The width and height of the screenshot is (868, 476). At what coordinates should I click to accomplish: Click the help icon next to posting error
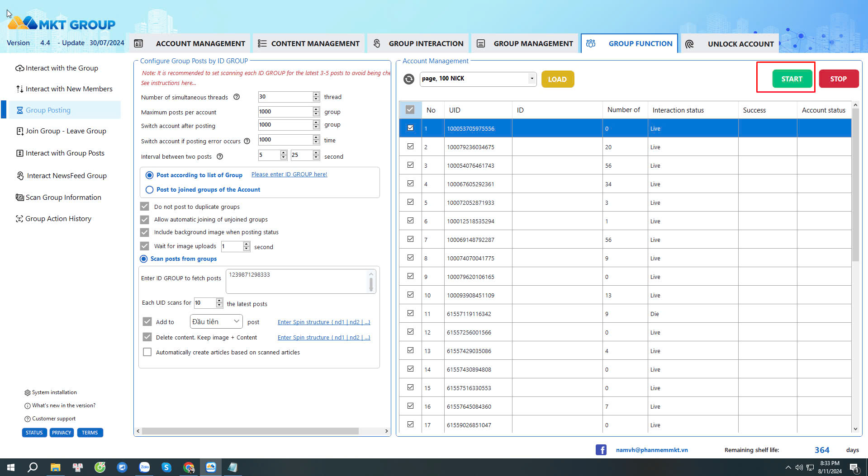pyautogui.click(x=247, y=141)
